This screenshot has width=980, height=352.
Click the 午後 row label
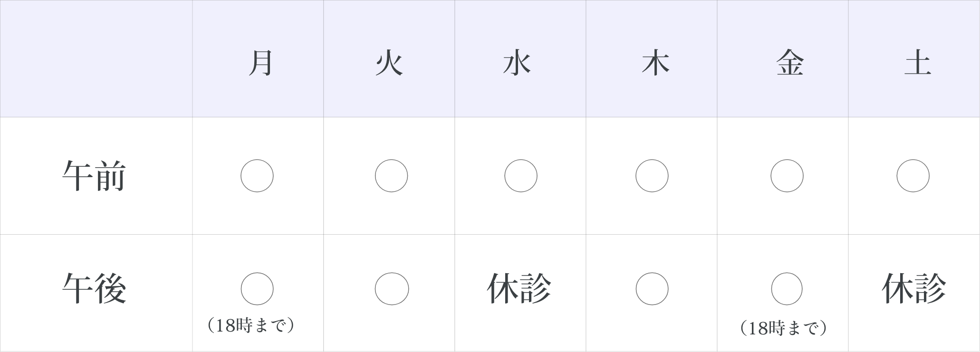(94, 289)
